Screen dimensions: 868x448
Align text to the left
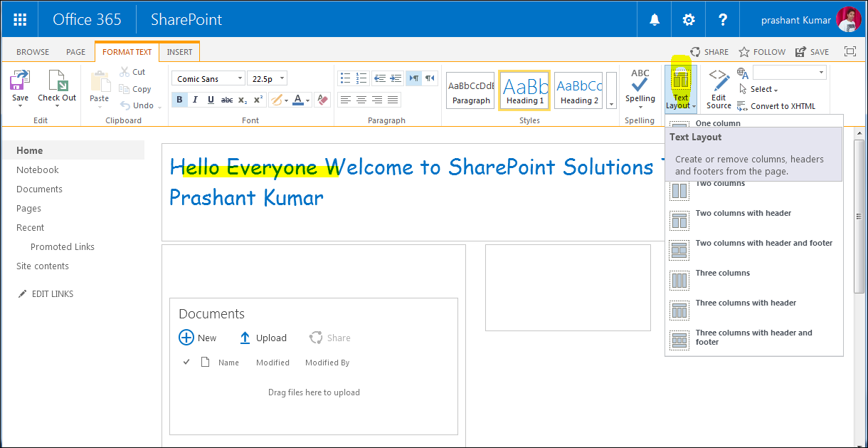(x=345, y=100)
